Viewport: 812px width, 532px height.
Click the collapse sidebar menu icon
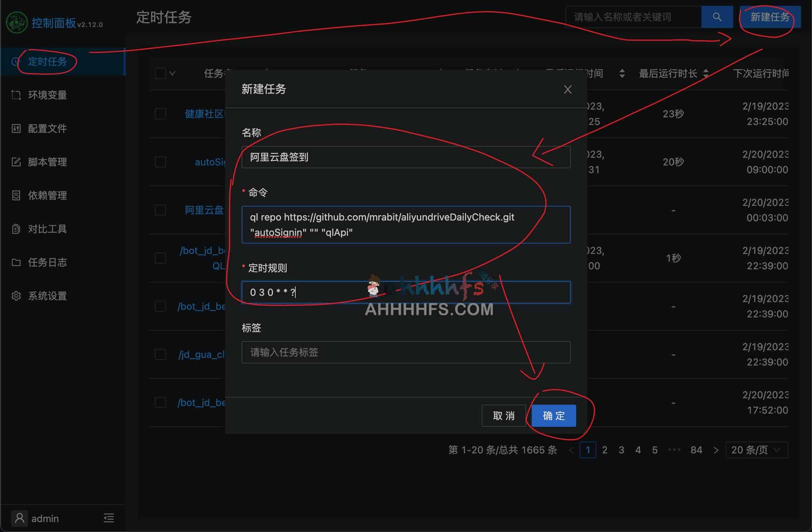point(109,518)
